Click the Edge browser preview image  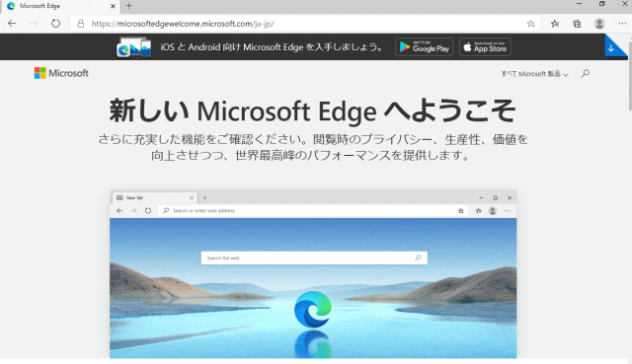coord(313,274)
